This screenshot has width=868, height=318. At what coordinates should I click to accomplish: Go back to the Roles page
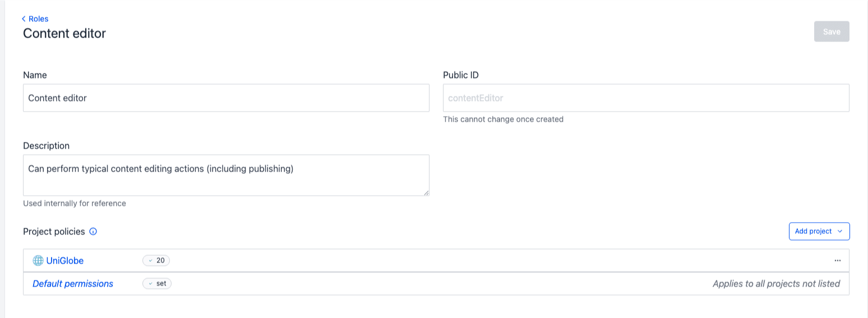[38, 19]
